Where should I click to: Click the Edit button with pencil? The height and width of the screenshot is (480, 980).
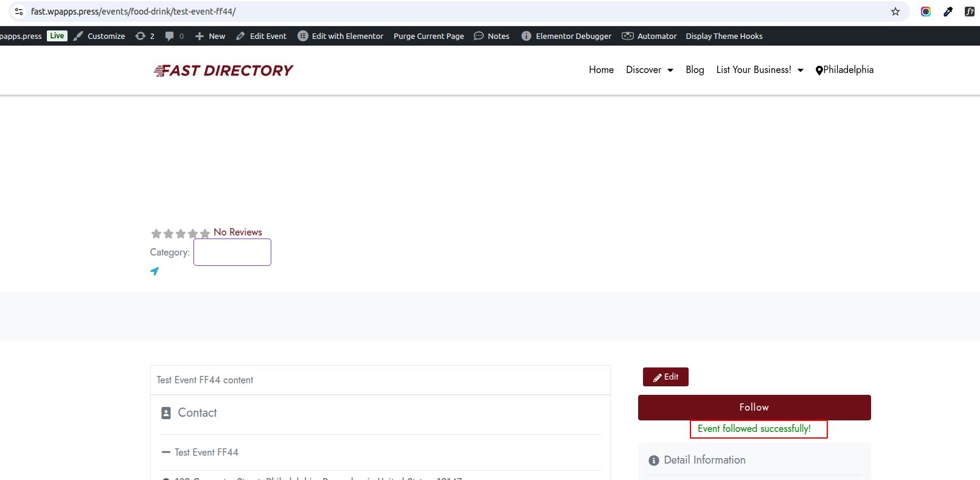pos(665,377)
